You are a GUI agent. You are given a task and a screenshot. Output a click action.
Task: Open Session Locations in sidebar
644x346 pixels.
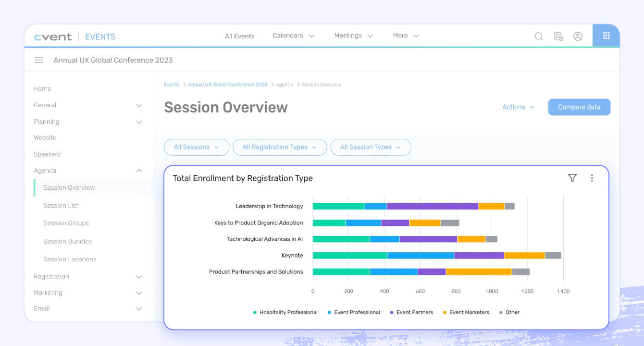coord(70,259)
